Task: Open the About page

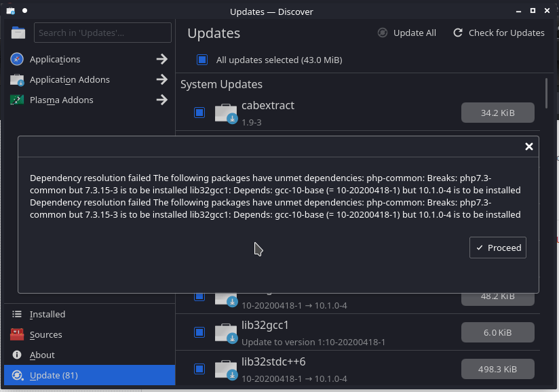Action: [x=90, y=355]
